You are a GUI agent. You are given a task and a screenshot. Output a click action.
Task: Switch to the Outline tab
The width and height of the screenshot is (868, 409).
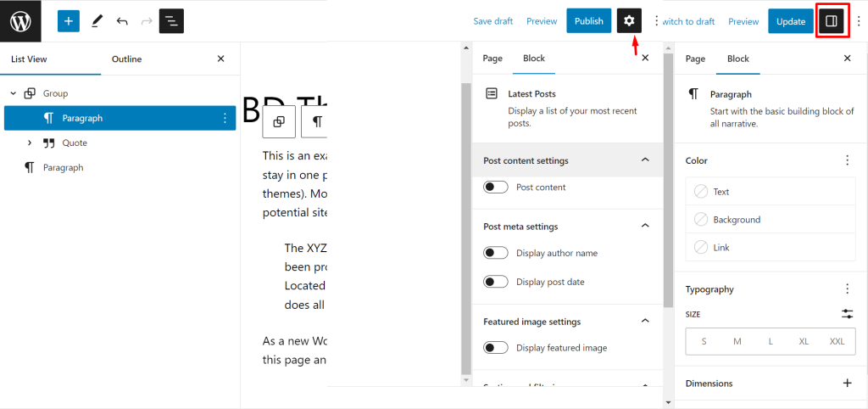(127, 59)
